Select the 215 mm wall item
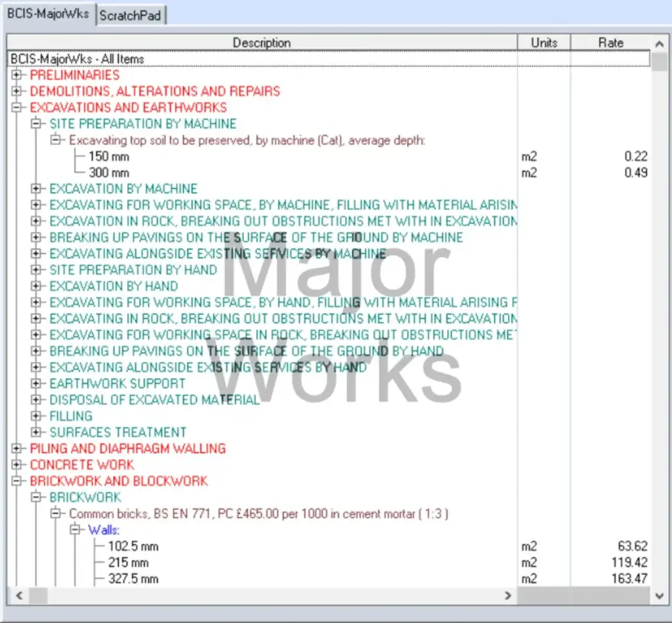Screen dimensions: 672x623 pyautogui.click(x=128, y=562)
